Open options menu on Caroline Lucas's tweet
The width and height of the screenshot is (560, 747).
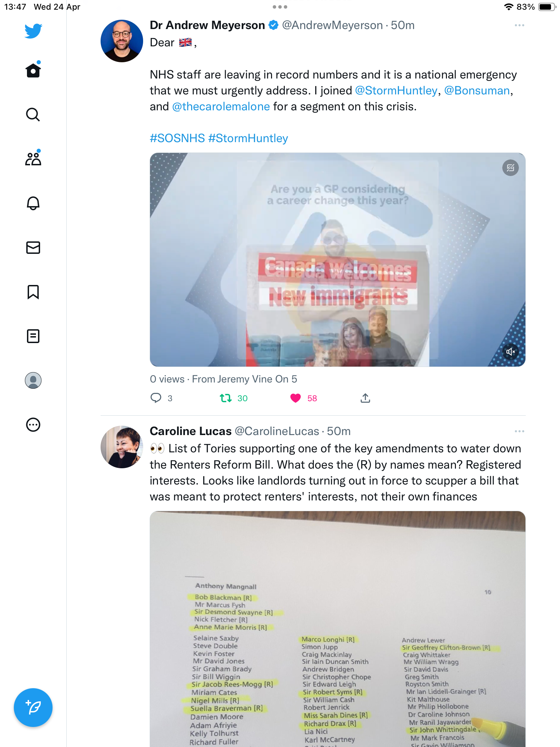click(520, 431)
